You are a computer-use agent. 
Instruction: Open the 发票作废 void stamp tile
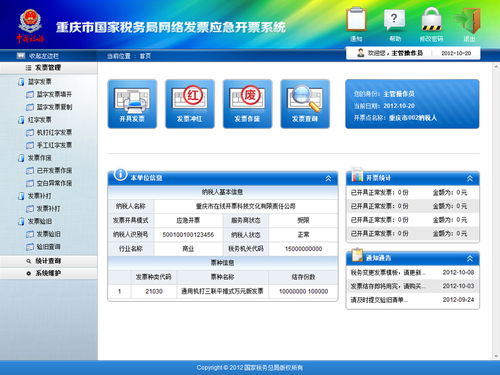(247, 104)
